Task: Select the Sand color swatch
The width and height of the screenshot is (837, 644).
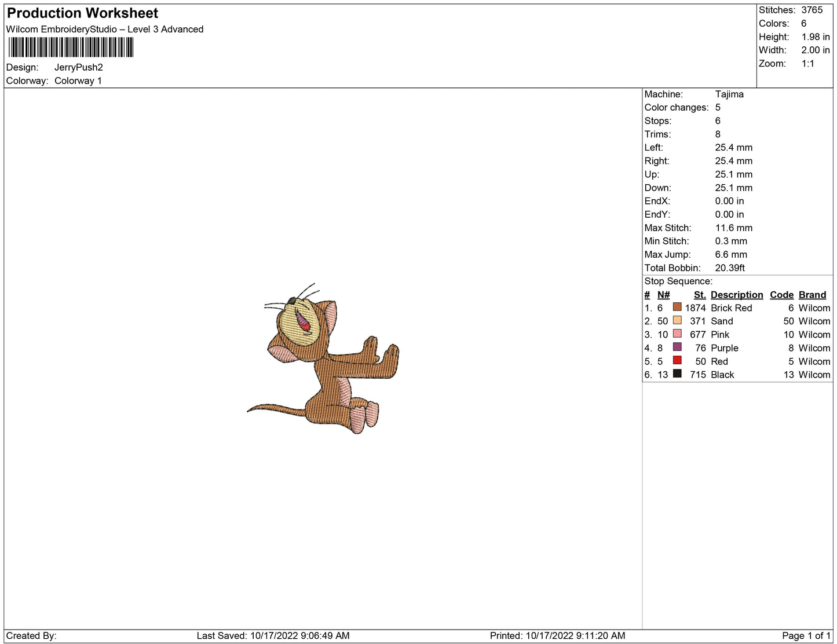Action: click(x=677, y=320)
